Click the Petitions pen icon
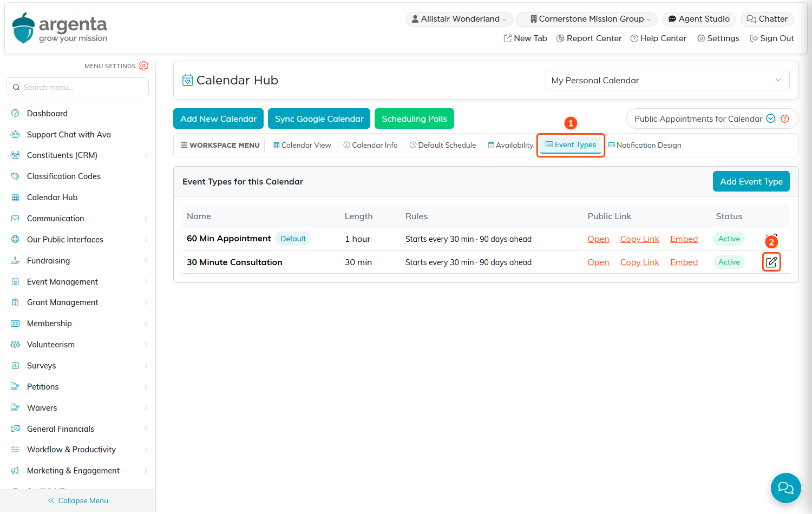812x514 pixels. (x=15, y=387)
